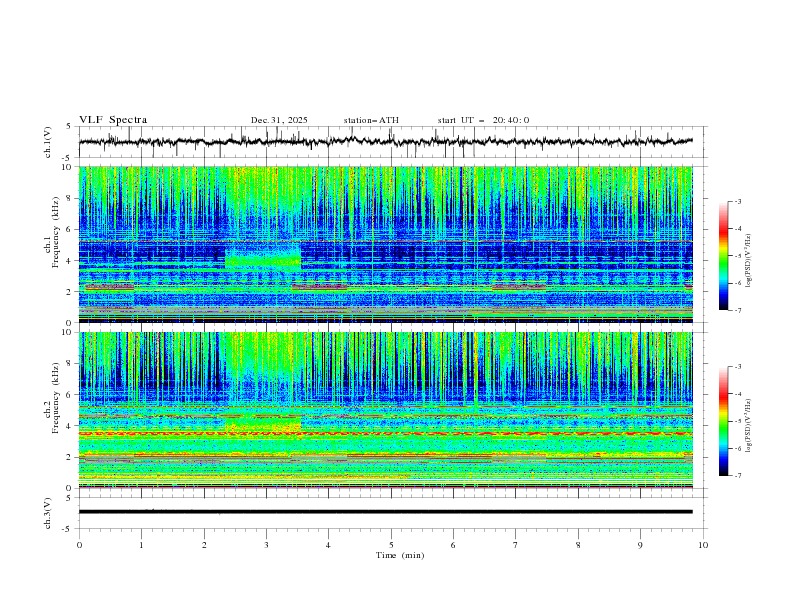Click the ch.1 waveform trace
This screenshot has height=612, width=792.
click(385, 142)
